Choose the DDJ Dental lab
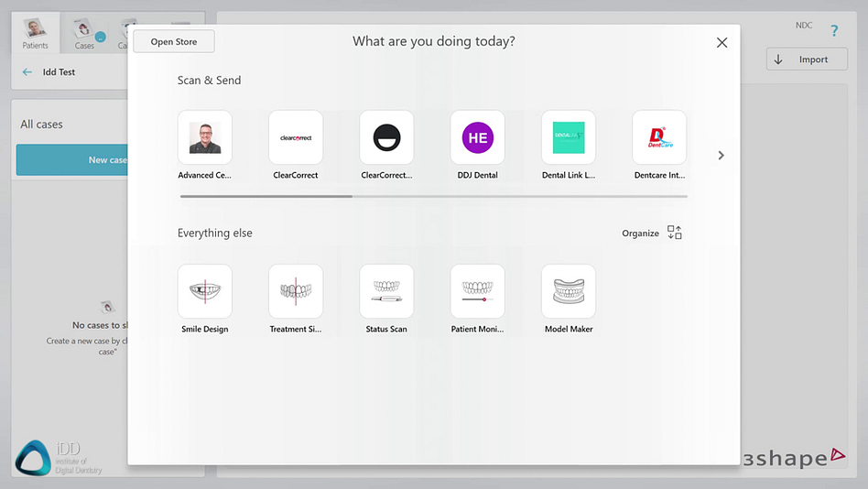The width and height of the screenshot is (868, 489). point(477,138)
